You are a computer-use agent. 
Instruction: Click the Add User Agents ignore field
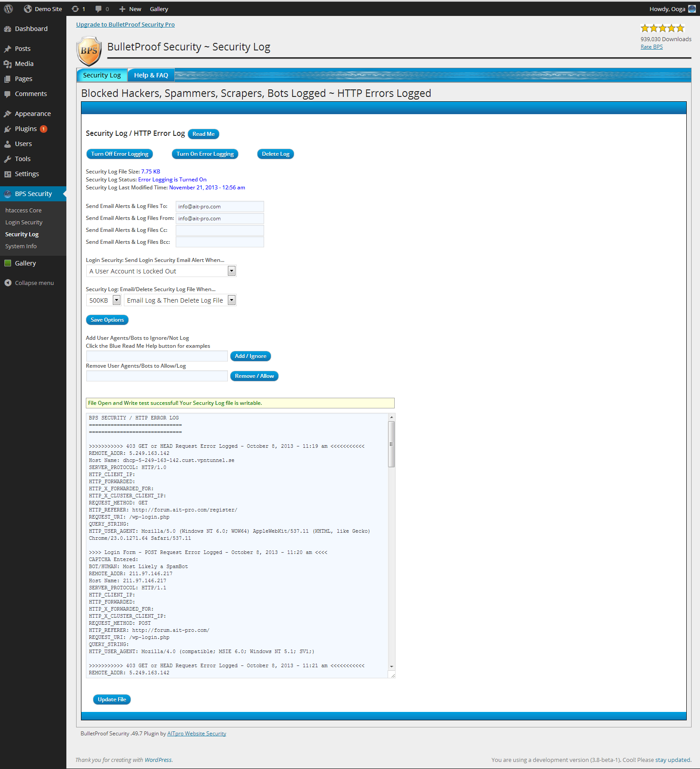157,356
